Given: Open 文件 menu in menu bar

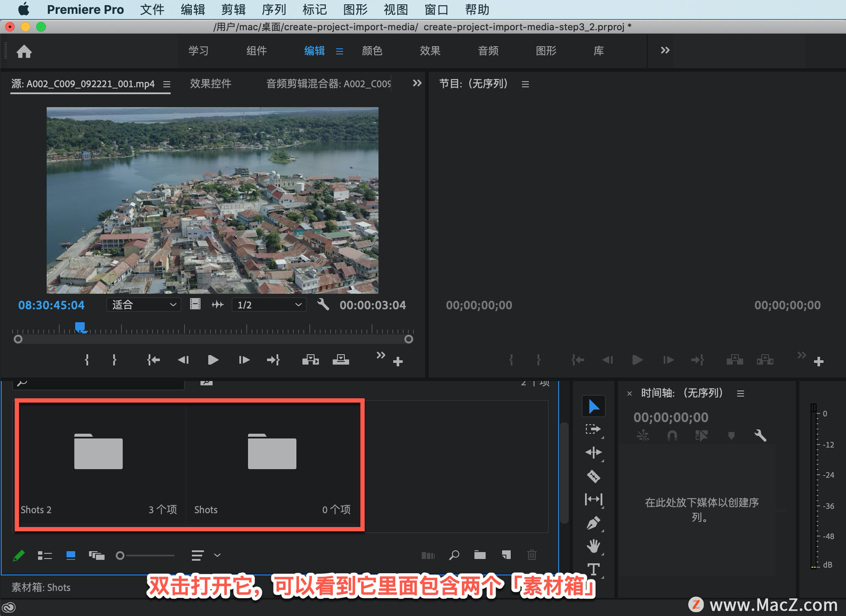Looking at the screenshot, I should [x=152, y=9].
